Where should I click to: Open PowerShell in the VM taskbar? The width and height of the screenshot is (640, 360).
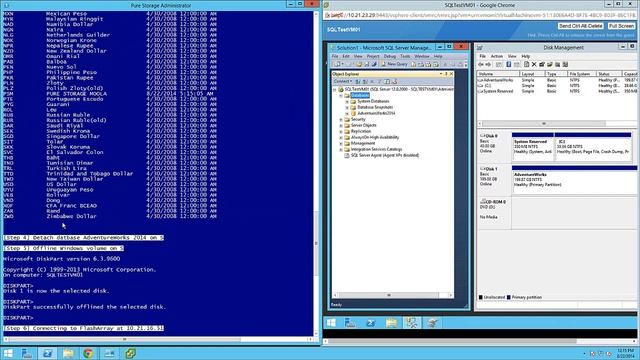click(x=371, y=323)
